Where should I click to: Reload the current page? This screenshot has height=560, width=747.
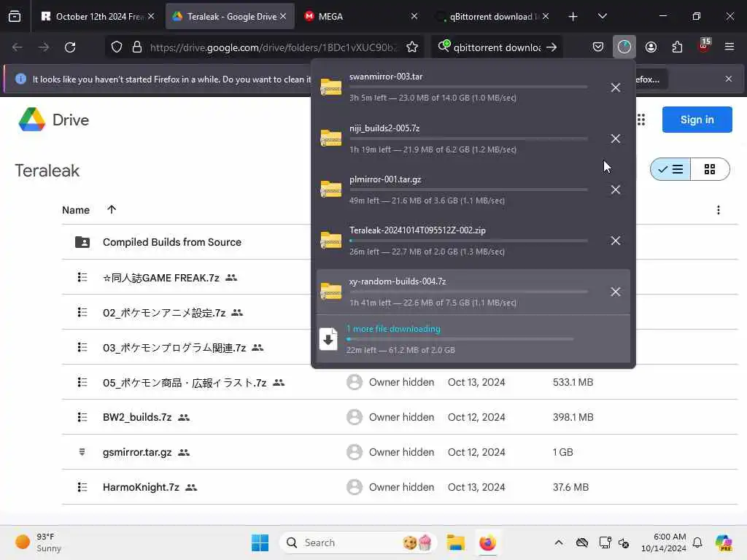(x=70, y=47)
